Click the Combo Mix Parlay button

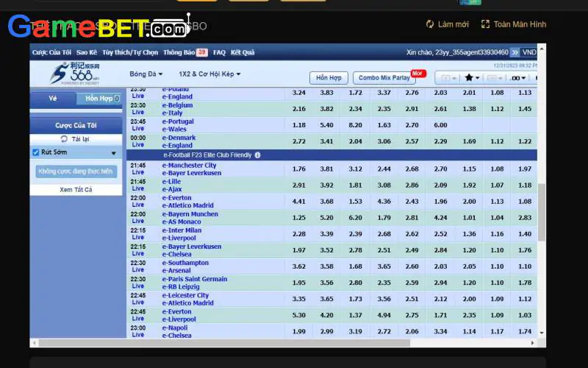384,77
